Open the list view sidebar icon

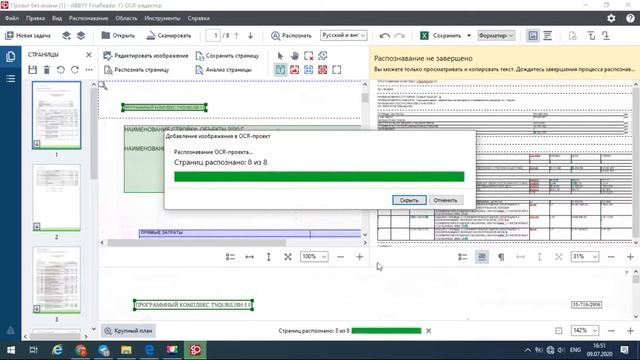(11, 78)
